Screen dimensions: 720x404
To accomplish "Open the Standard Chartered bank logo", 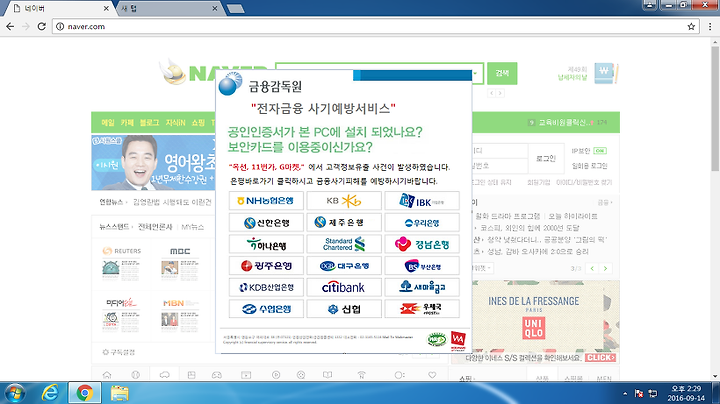I will click(x=344, y=244).
